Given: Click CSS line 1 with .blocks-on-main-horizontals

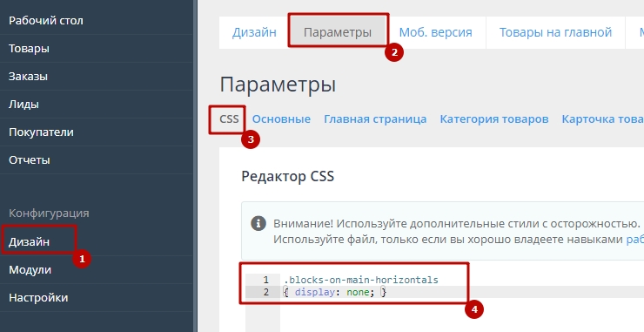Looking at the screenshot, I should pos(361,280).
